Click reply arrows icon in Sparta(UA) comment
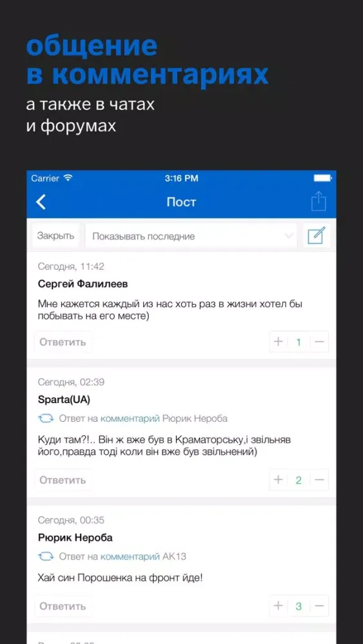 (x=46, y=419)
